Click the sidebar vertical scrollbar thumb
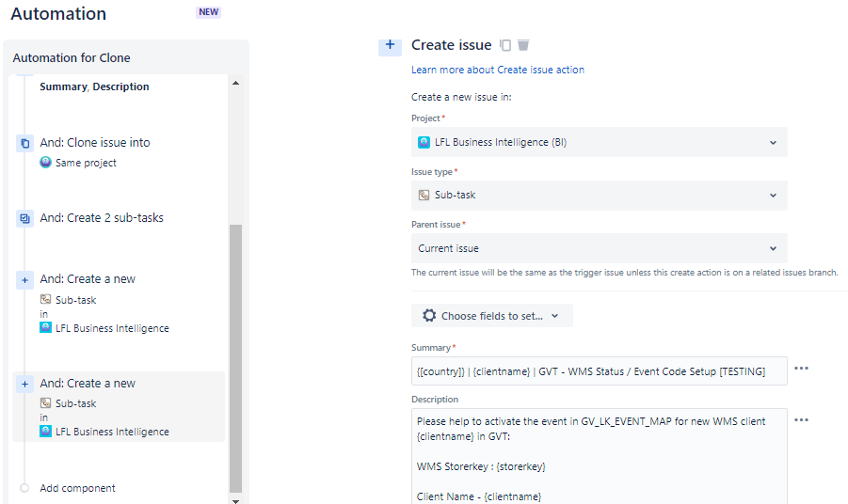The width and height of the screenshot is (848, 504). [x=235, y=358]
